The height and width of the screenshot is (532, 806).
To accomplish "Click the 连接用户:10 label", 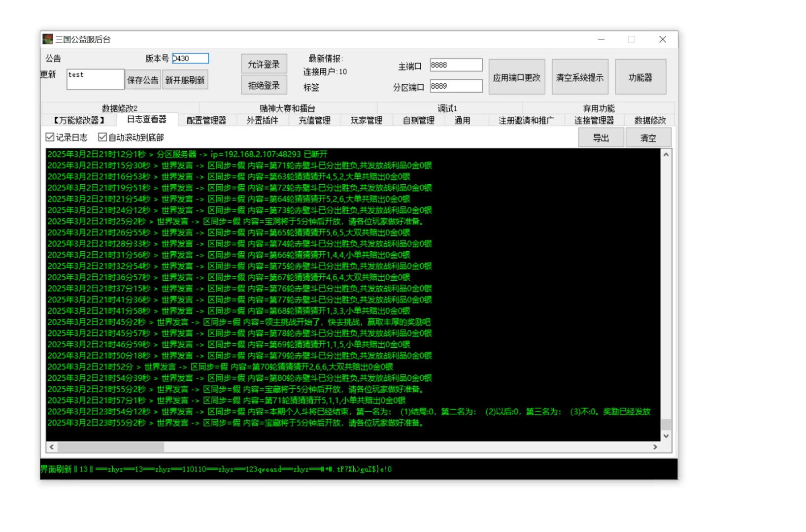I will click(325, 72).
